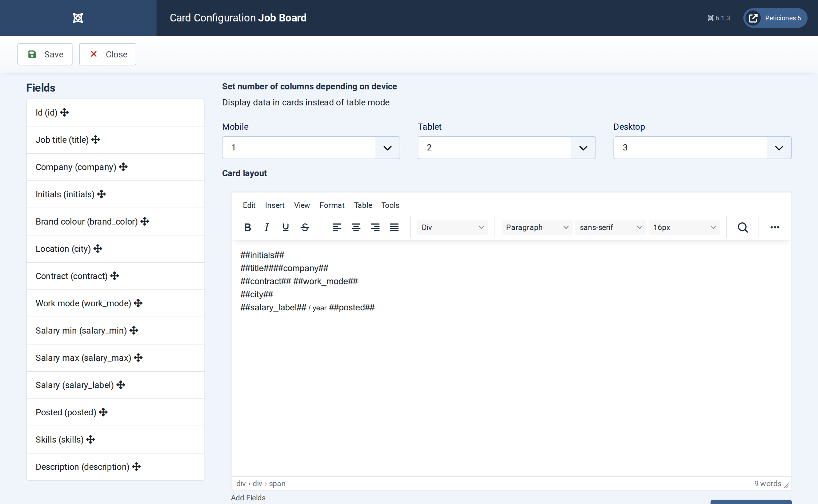
Task: Click move handle for Skills field
Action: [91, 440]
